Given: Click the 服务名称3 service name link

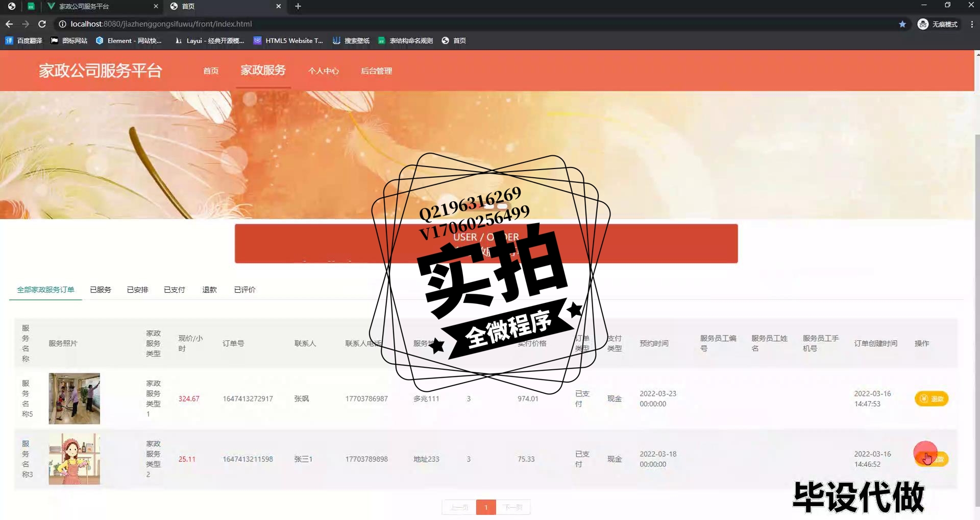Looking at the screenshot, I should pyautogui.click(x=27, y=459).
